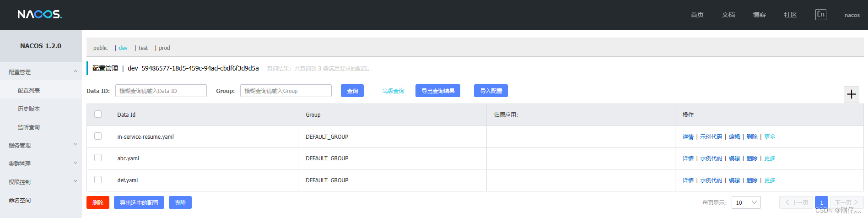Click 删除 link for abc.yaml
This screenshot has height=218, width=868.
752,158
